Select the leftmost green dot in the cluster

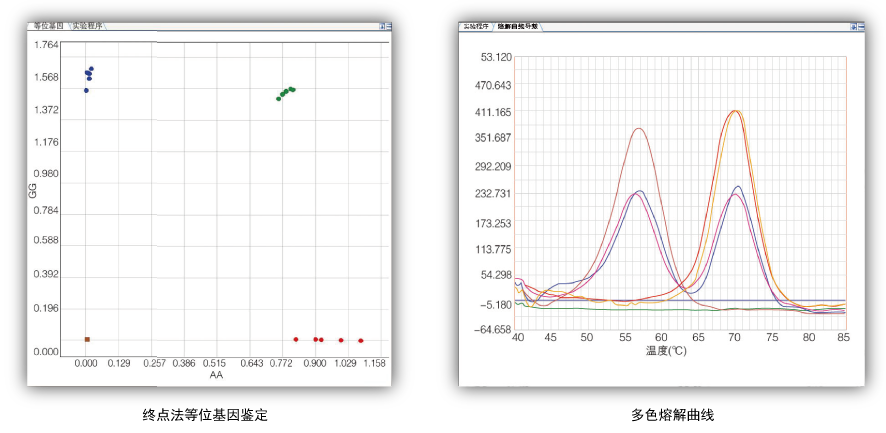pyautogui.click(x=279, y=98)
